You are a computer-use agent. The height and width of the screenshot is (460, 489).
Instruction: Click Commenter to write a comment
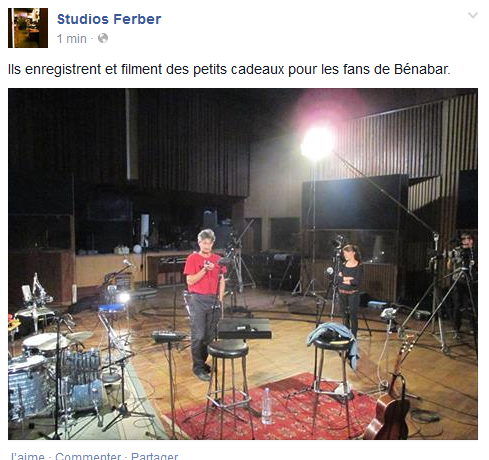pos(88,456)
